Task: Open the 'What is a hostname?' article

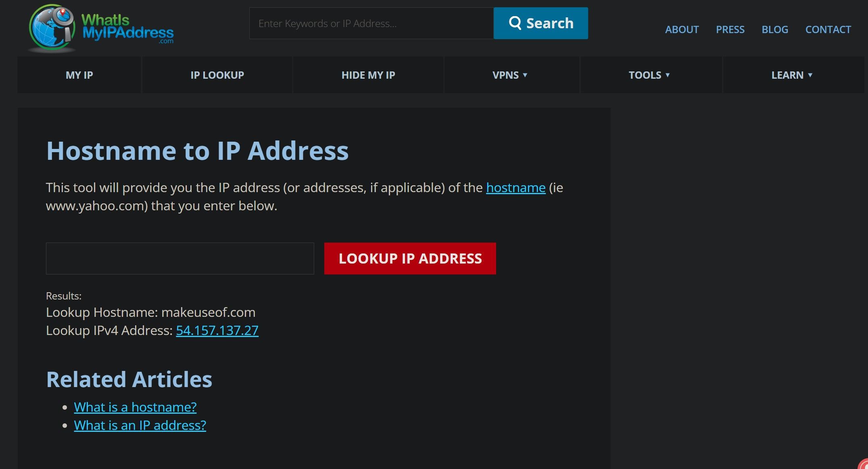Action: click(135, 407)
